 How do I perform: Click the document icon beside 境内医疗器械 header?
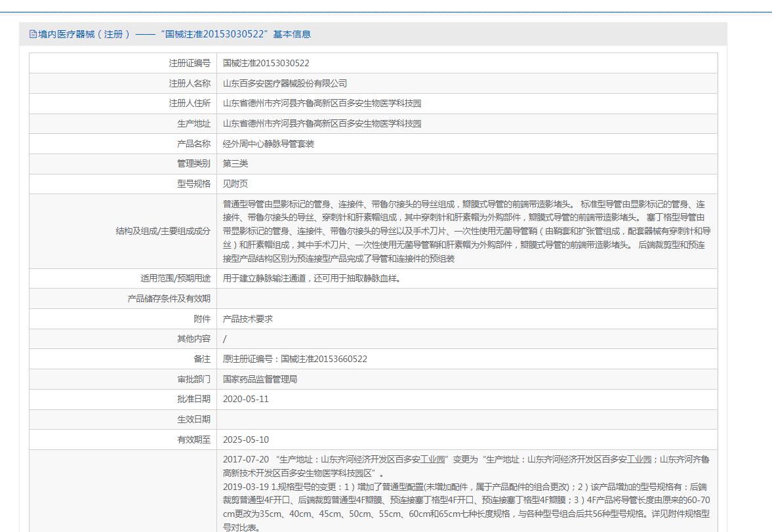(x=33, y=34)
